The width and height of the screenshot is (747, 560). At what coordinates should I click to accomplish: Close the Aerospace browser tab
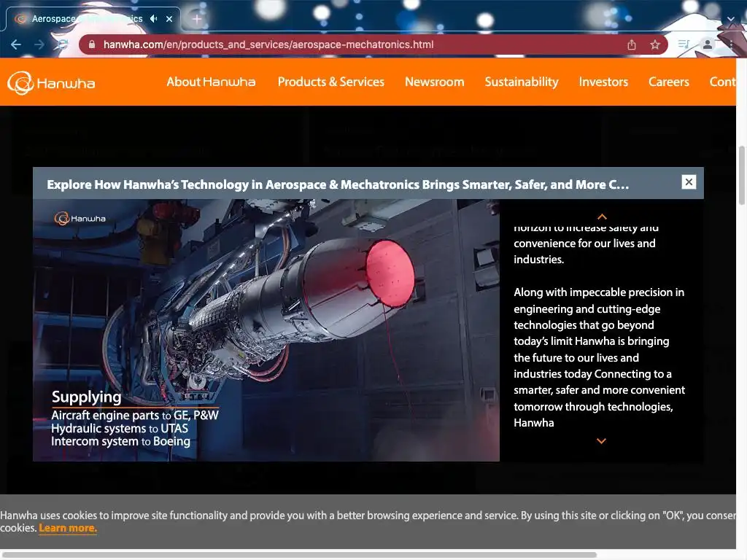coord(169,19)
